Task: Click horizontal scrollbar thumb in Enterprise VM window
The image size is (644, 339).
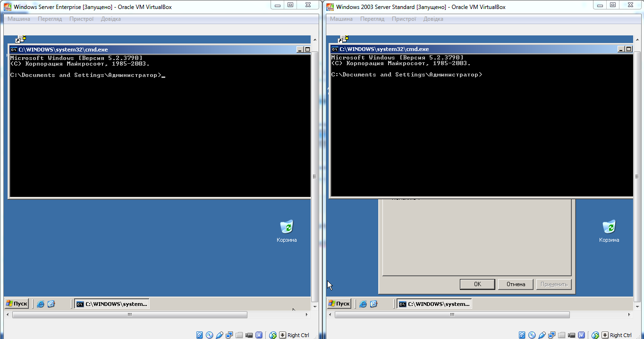Action: [130, 314]
